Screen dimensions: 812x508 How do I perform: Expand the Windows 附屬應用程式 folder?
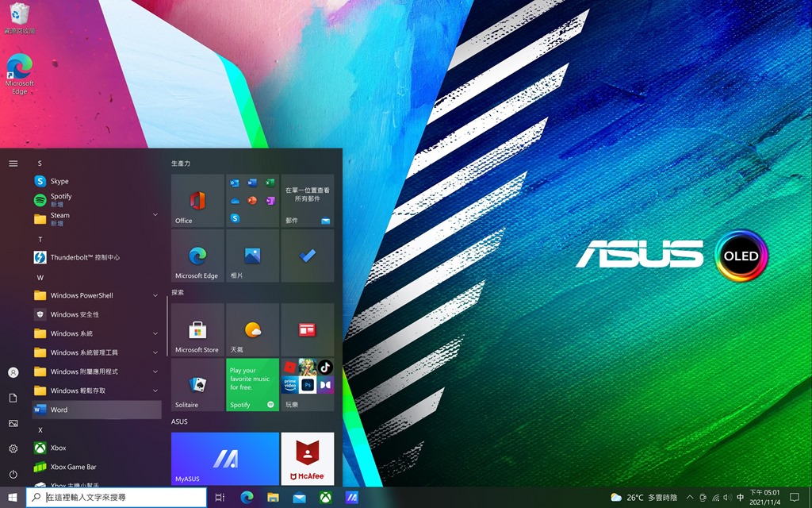pos(155,371)
